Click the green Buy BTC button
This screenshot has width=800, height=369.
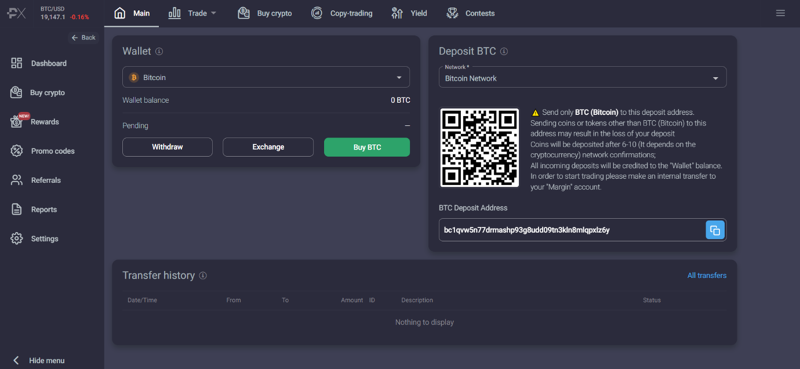coord(367,147)
